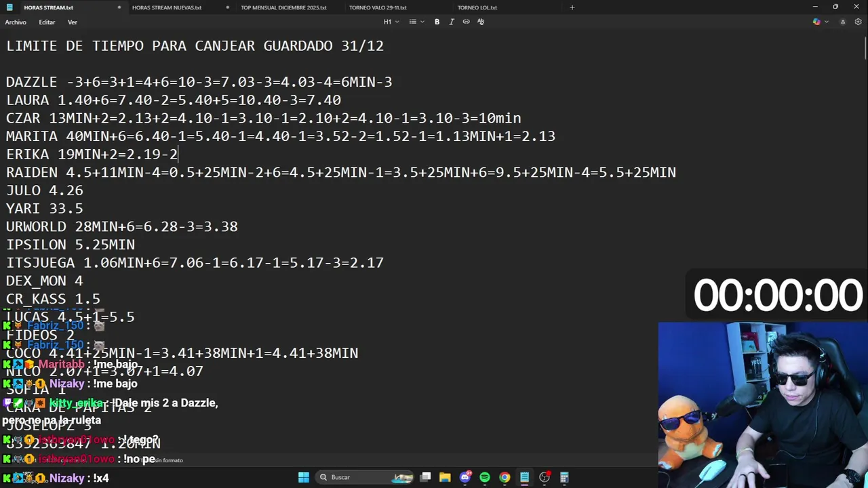The width and height of the screenshot is (868, 488).
Task: Click the CR_KASS 1.5 line
Action: point(53,299)
